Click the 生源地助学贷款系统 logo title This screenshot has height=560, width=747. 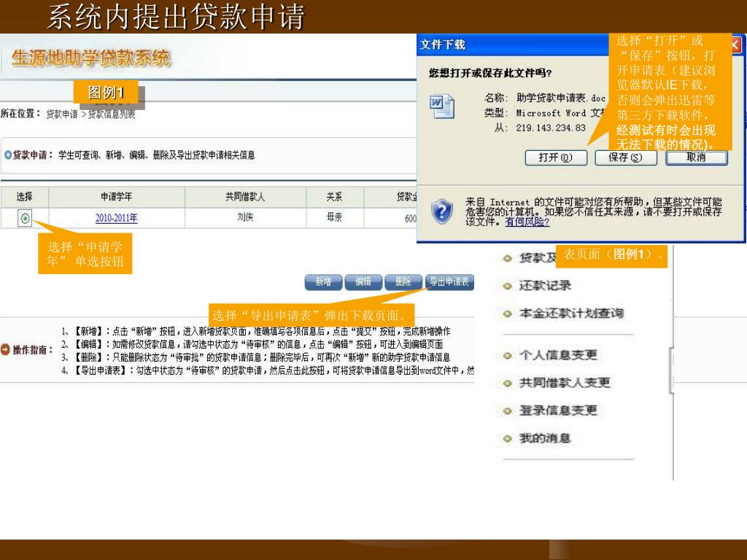90,58
